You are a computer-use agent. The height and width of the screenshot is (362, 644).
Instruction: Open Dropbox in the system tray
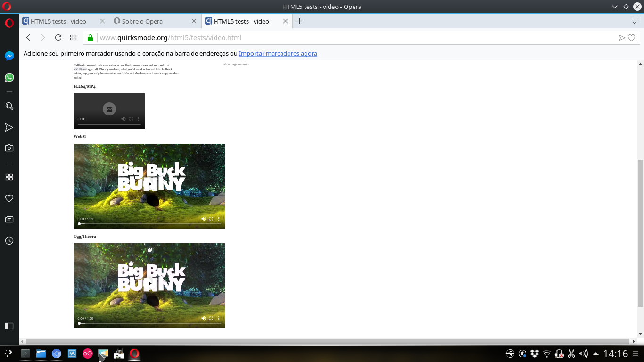point(535,354)
